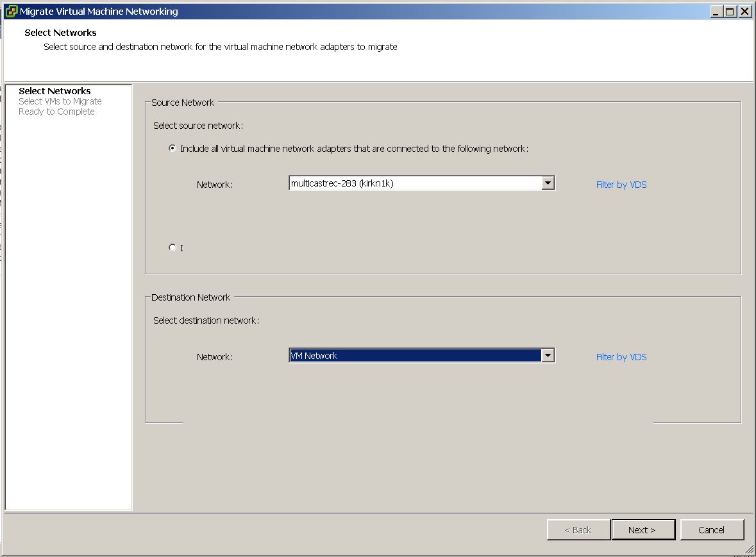Minimize the Migrate Virtual Machine Networking window
756x557 pixels.
(716, 12)
